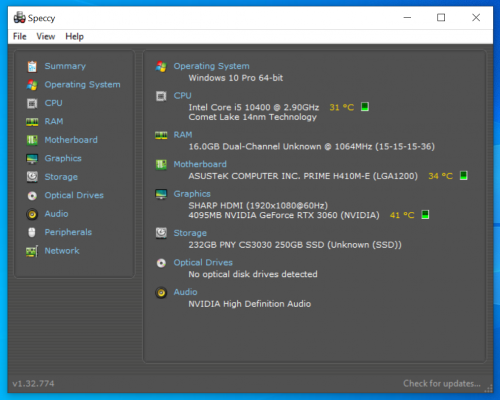Click the Peripherals mouse icon in sidebar
The width and height of the screenshot is (500, 400).
32,232
